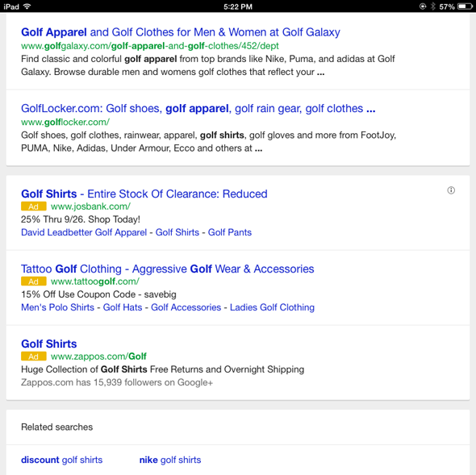Tap the Wi-Fi status icon
476x475 pixels.
click(x=27, y=6)
